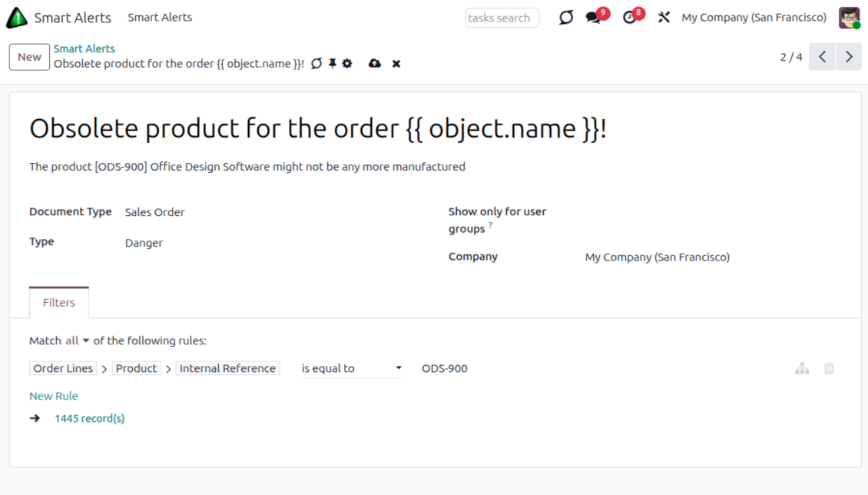Viewport: 868px width, 495px height.
Task: Open the Smart Alerts top menu item
Action: 160,18
